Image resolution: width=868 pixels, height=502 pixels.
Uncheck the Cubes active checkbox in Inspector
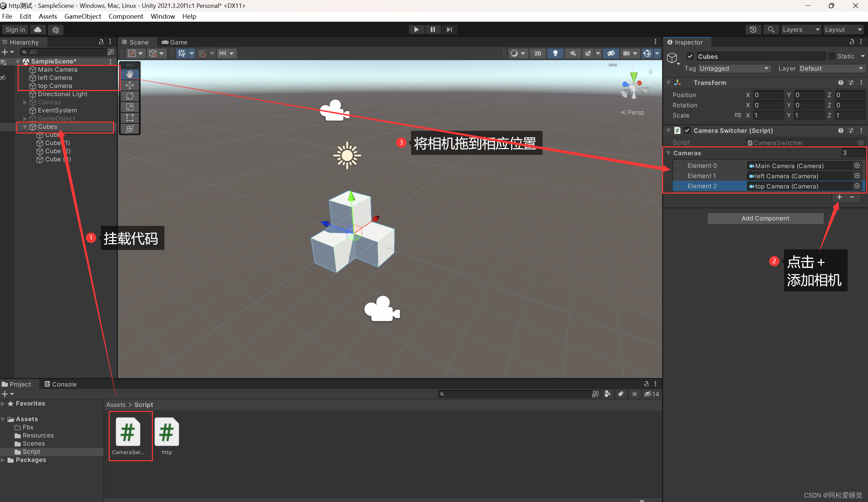coord(690,56)
